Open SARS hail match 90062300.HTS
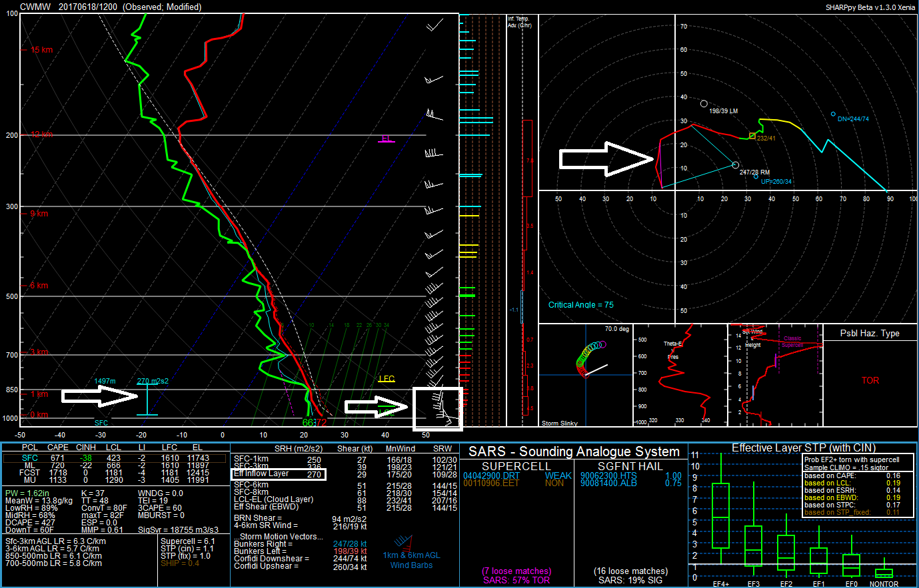The height and width of the screenshot is (588, 919). tap(608, 476)
